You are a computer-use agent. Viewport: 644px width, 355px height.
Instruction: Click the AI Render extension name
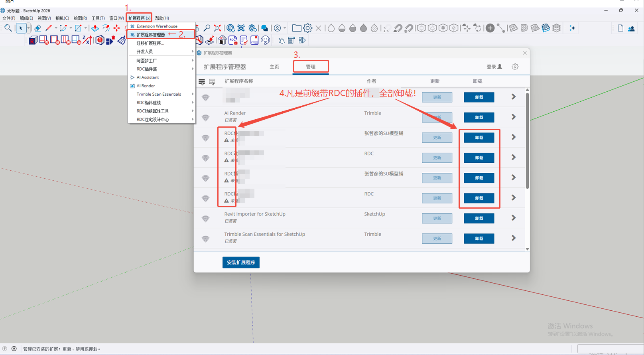[x=235, y=113]
